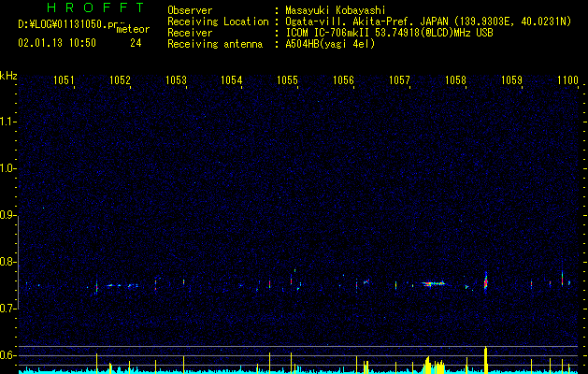Click the 1058 time axis marker

tap(455, 80)
